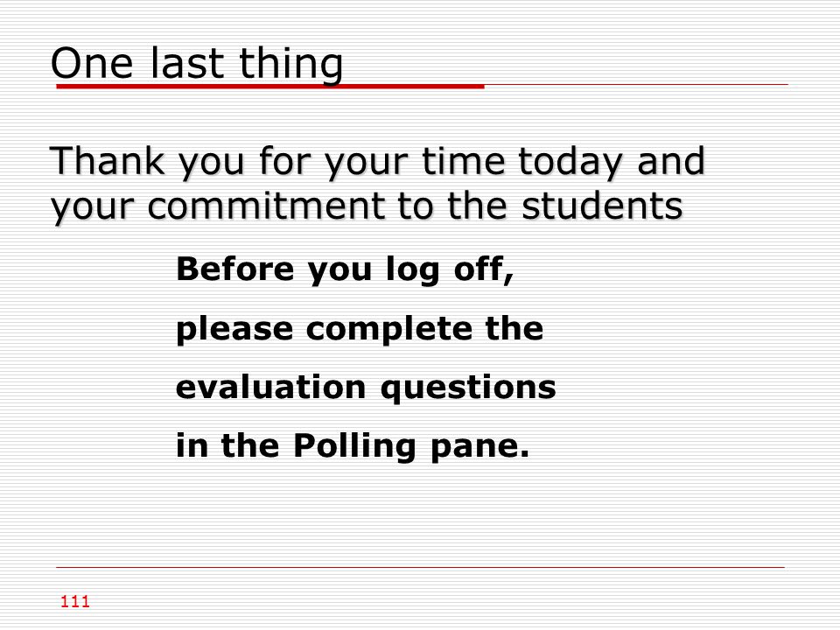Select the bottom red horizontal divider line
Image resolution: width=840 pixels, height=630 pixels.
420,567
